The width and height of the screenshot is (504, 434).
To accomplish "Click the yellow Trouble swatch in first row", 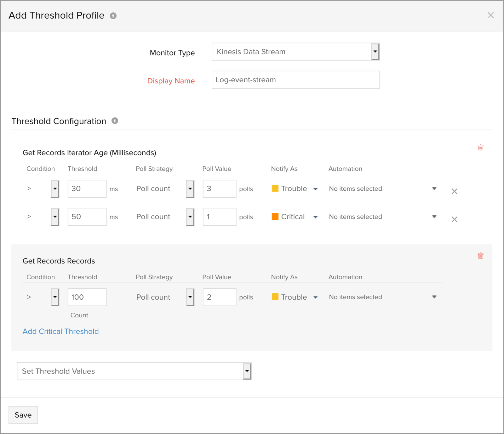I will (x=275, y=188).
